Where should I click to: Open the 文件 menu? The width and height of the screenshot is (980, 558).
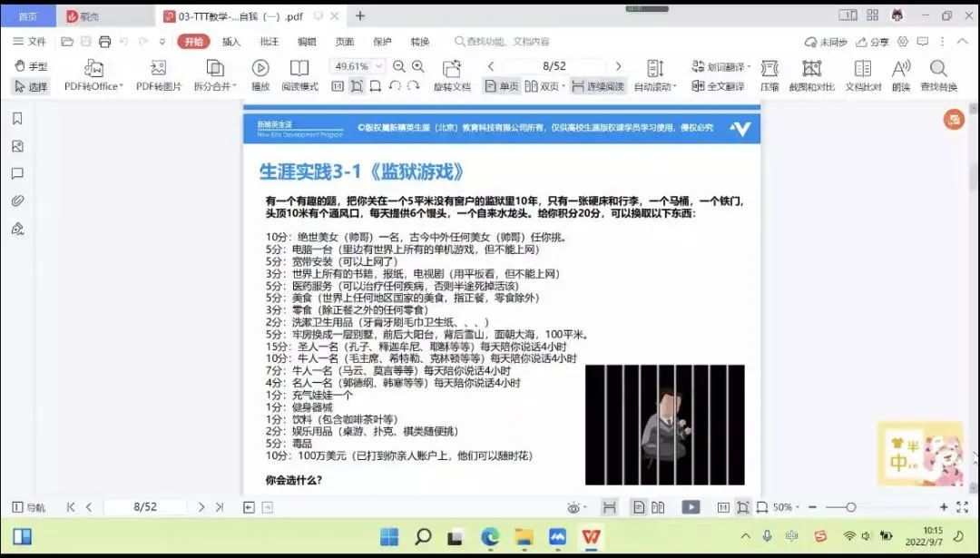[30, 42]
